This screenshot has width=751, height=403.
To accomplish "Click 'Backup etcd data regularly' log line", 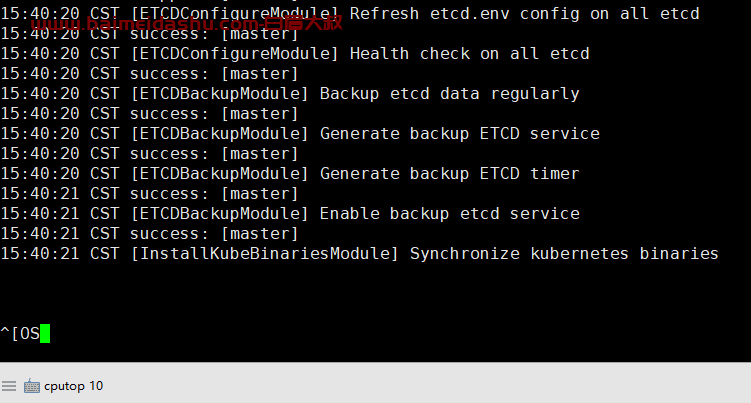I will (290, 94).
